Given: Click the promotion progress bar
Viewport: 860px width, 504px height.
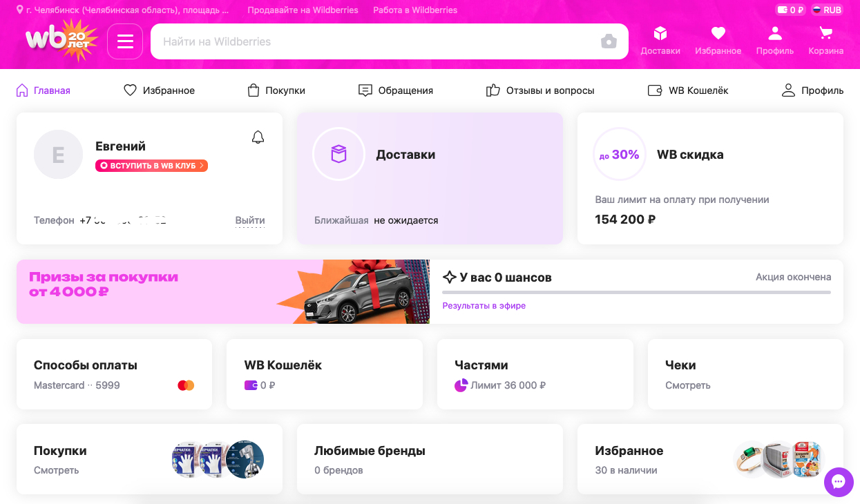Looking at the screenshot, I should coord(636,292).
